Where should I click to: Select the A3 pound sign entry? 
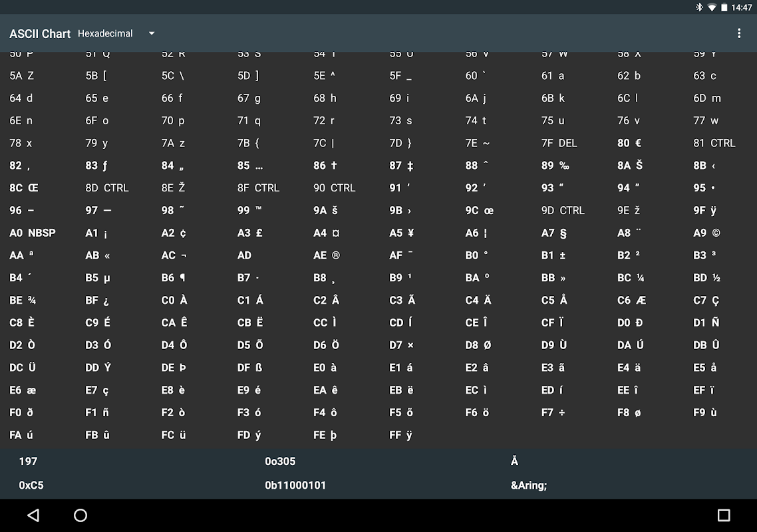pos(250,233)
